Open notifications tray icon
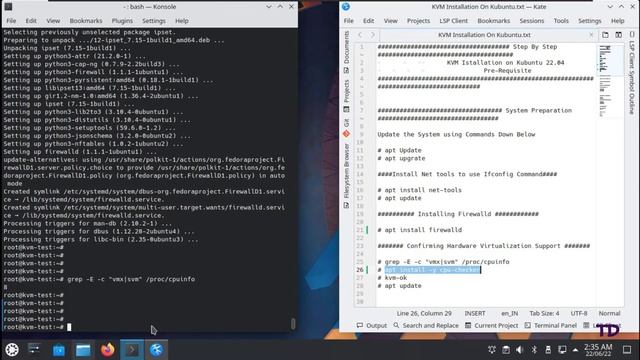This screenshot has height=360, width=640. [492, 350]
